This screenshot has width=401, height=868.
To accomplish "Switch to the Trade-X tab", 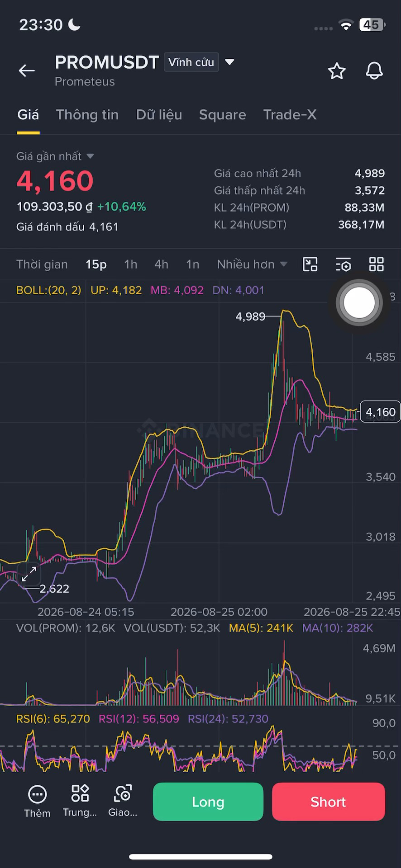I will click(x=290, y=115).
